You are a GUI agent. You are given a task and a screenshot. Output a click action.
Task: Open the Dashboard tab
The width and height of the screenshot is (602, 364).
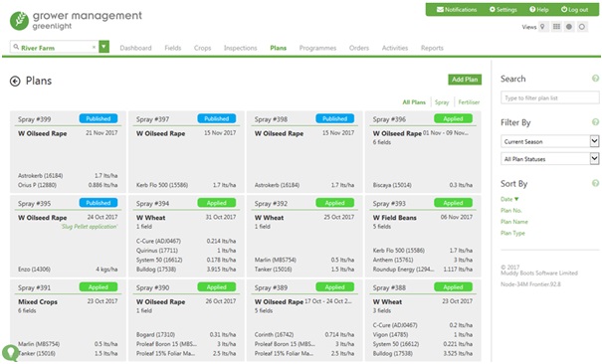coord(135,48)
